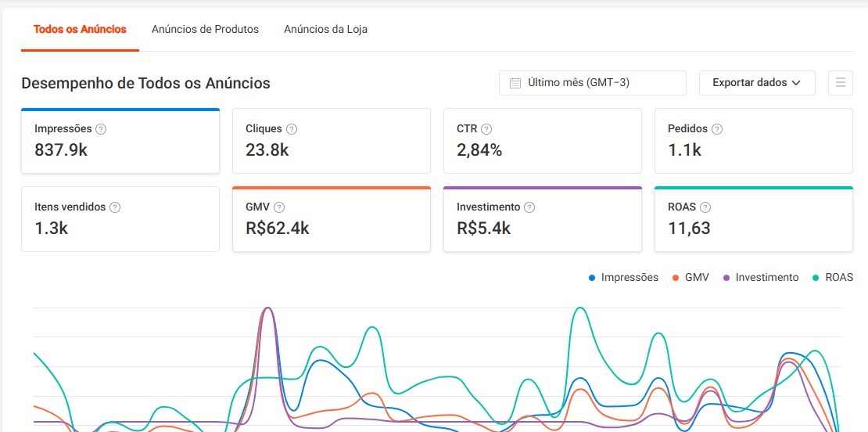Select the Cliques metric card

click(x=331, y=141)
